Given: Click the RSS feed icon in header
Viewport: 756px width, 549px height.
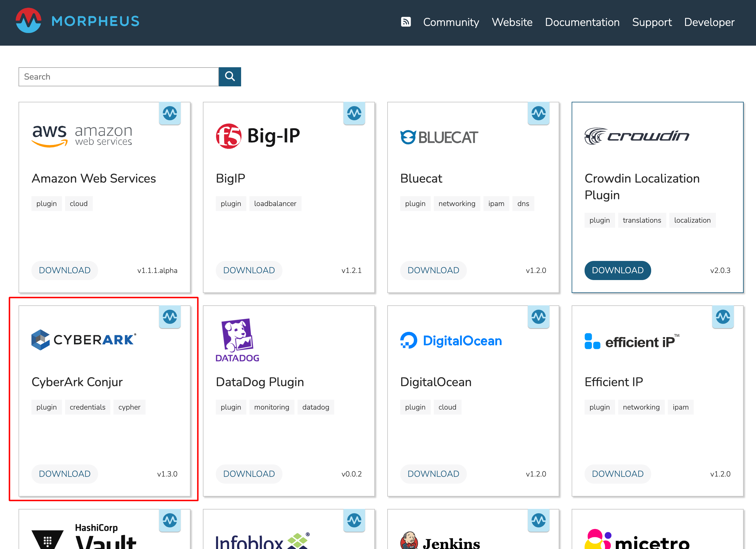Looking at the screenshot, I should pyautogui.click(x=405, y=22).
